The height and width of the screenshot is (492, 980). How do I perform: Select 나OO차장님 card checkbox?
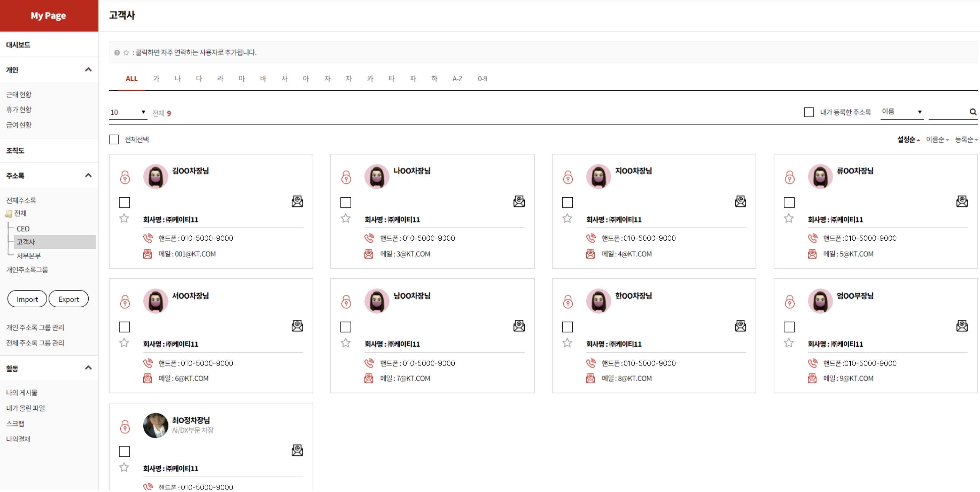coord(346,203)
